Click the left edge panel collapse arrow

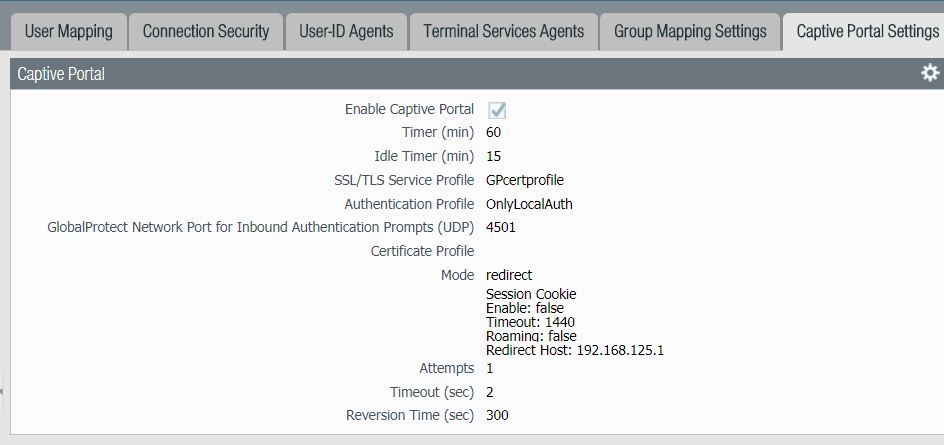coord(2,390)
